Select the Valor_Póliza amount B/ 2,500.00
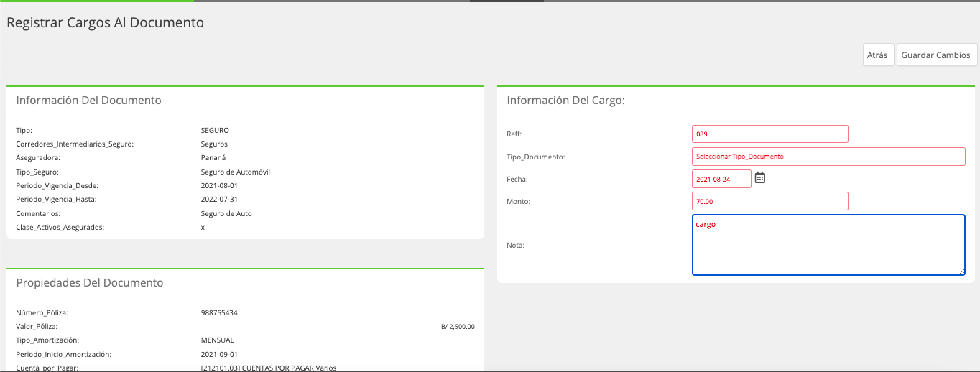 click(458, 327)
